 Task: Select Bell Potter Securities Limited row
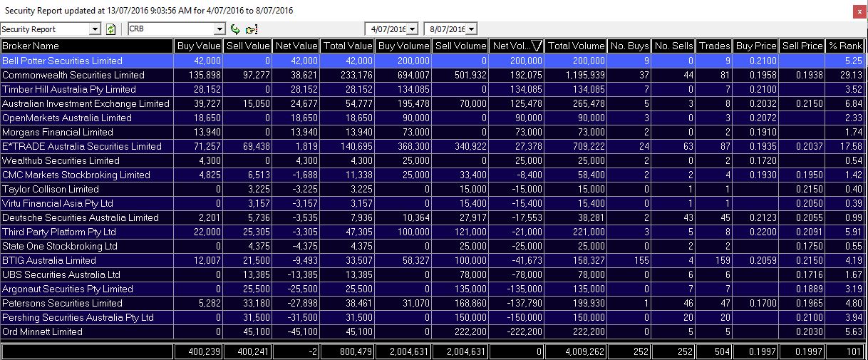coord(433,61)
